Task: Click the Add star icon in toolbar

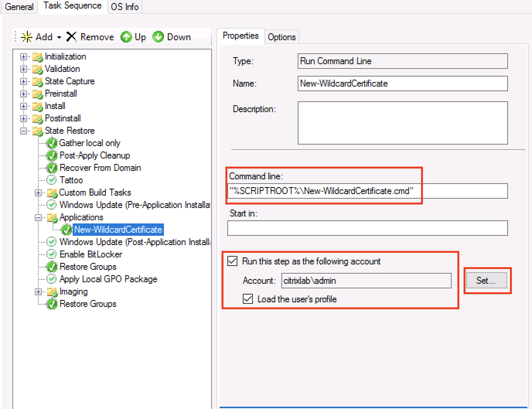Action: [x=27, y=37]
